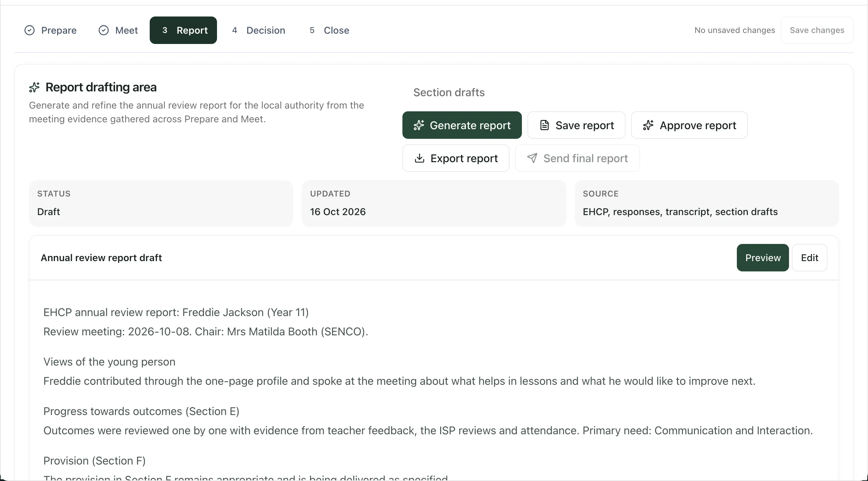Click the UPDATED card label
Image resolution: width=868 pixels, height=481 pixels.
point(330,194)
